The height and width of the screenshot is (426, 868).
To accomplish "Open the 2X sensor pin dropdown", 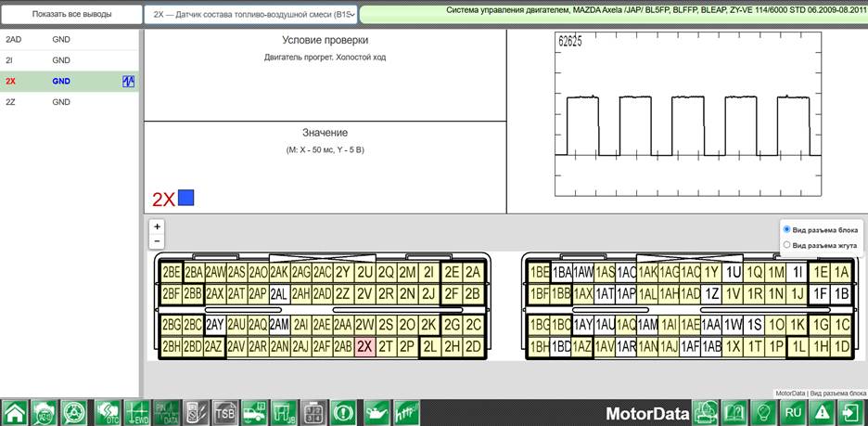I will tap(250, 15).
